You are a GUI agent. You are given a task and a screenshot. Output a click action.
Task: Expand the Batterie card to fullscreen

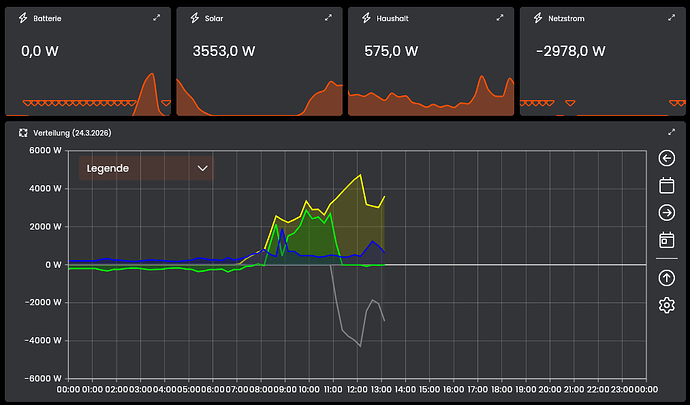coord(156,18)
